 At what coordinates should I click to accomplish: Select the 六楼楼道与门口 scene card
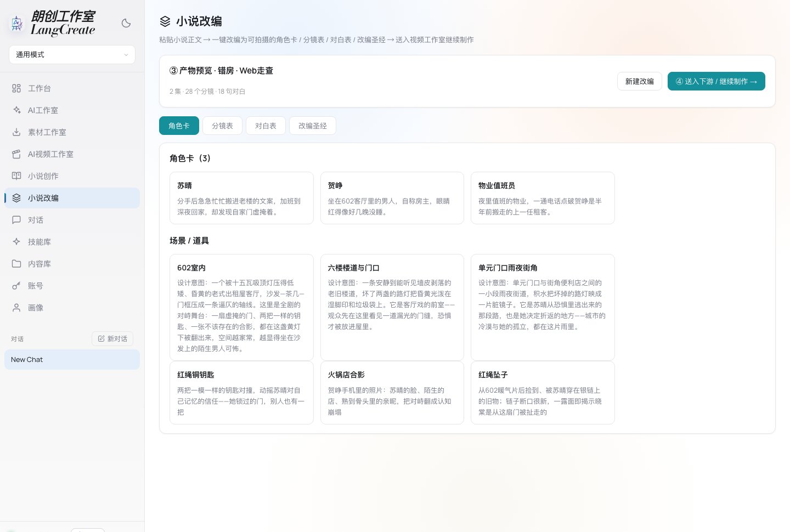click(392, 307)
